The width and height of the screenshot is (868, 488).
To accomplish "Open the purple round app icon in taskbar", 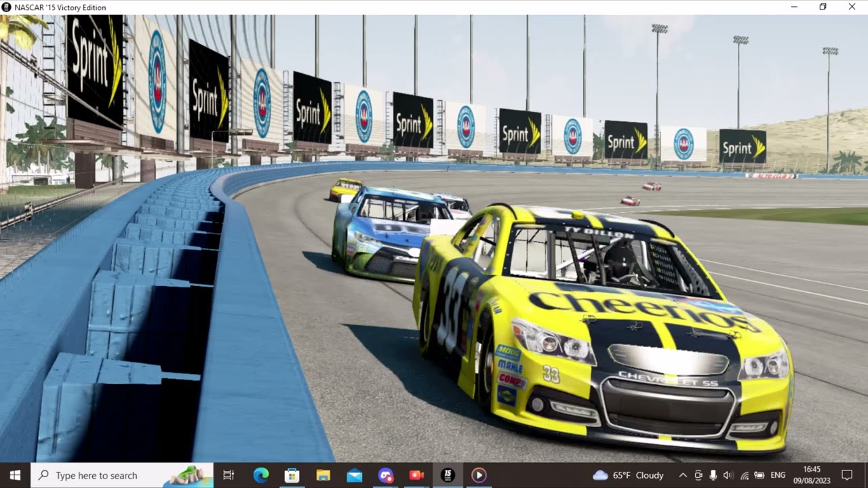I will (x=386, y=475).
